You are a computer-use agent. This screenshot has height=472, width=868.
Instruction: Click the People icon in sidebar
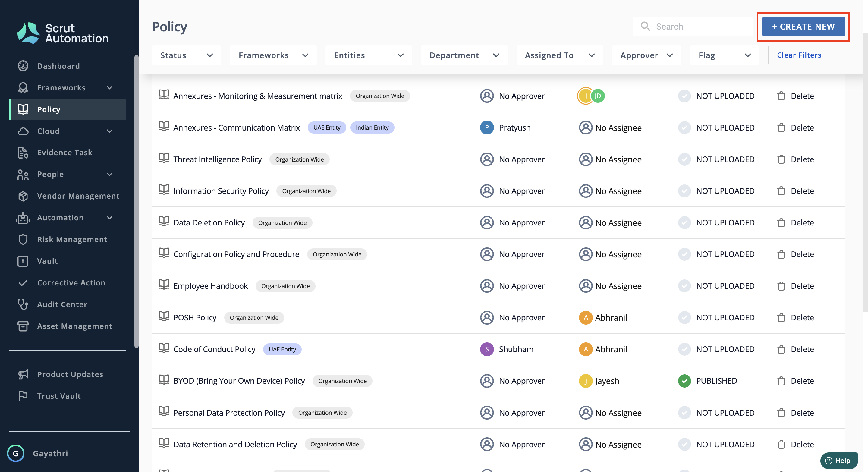click(23, 175)
